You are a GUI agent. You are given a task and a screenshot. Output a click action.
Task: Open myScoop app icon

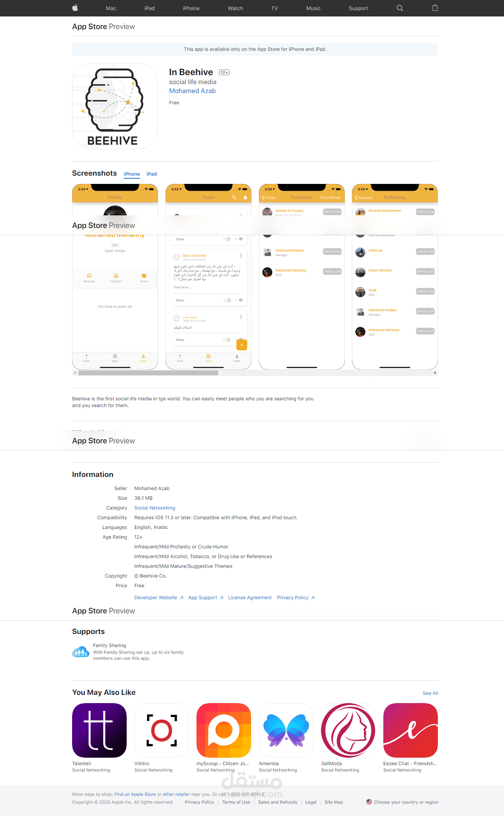pyautogui.click(x=224, y=730)
